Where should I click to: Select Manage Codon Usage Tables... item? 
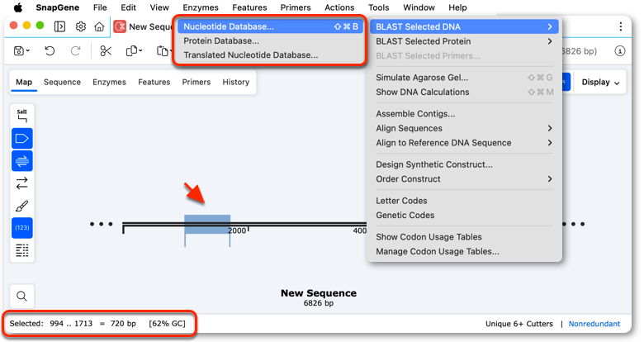(x=464, y=251)
